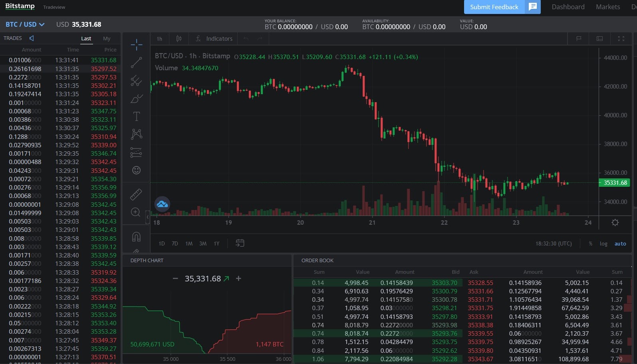Select the crosshair cursor tool
Viewport: 637px width, 364px height.
[136, 45]
